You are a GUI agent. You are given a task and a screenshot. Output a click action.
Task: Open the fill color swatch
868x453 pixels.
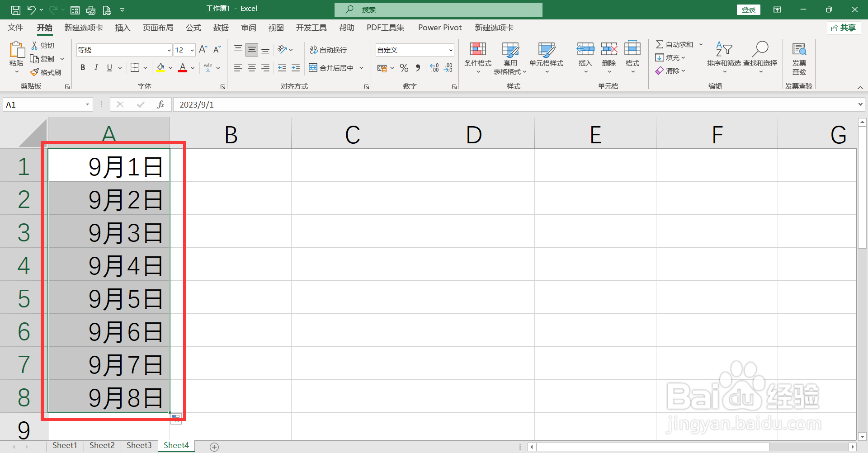coord(160,68)
